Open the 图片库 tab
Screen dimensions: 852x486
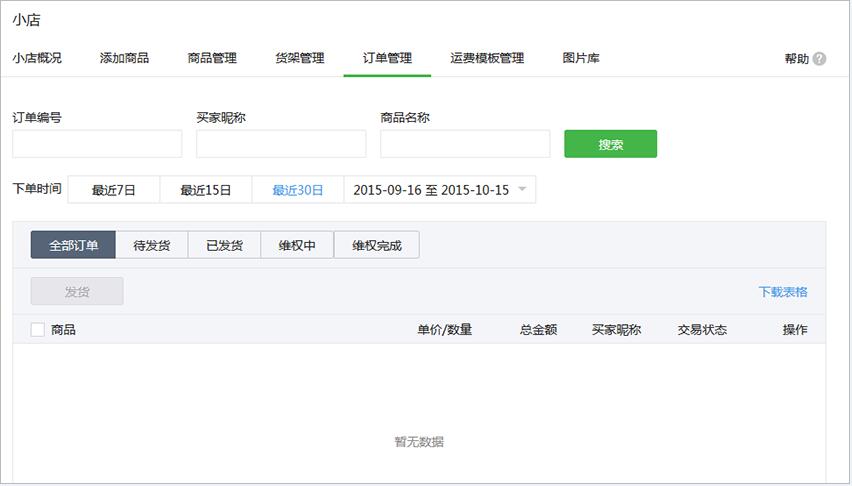point(581,58)
